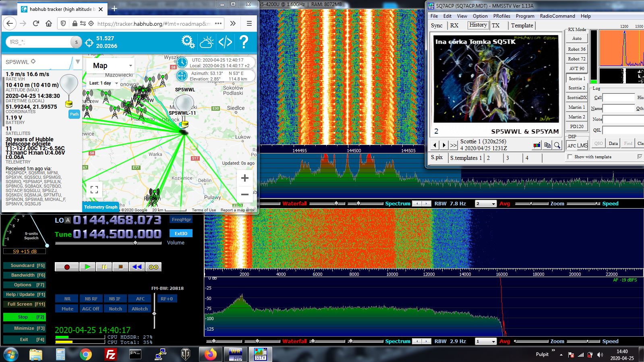The height and width of the screenshot is (362, 644).
Task: Expand Firefox toolbar overflow chevron
Action: [233, 23]
